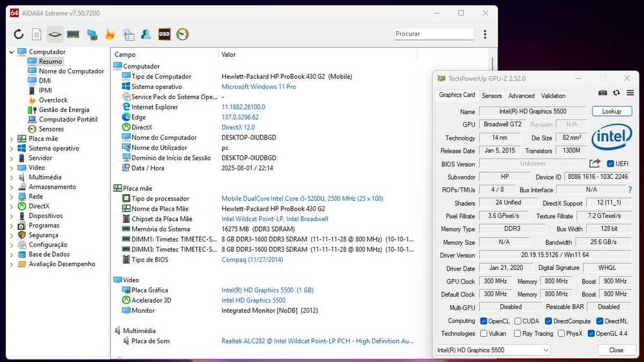Open the Intel Core i5-5200U processor link

[302, 198]
